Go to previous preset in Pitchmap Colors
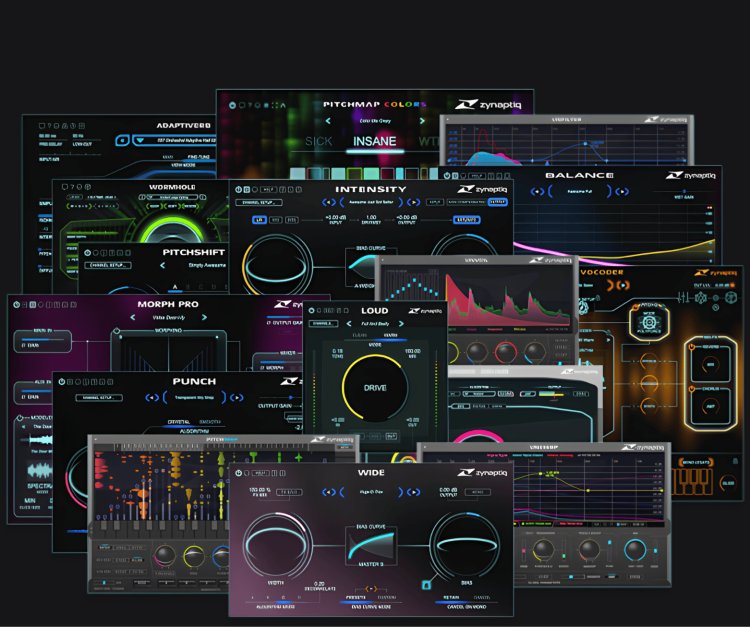 coord(328,121)
